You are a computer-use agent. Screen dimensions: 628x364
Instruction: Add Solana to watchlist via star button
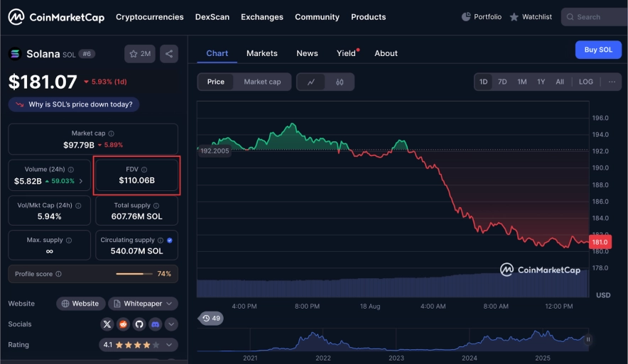point(139,53)
